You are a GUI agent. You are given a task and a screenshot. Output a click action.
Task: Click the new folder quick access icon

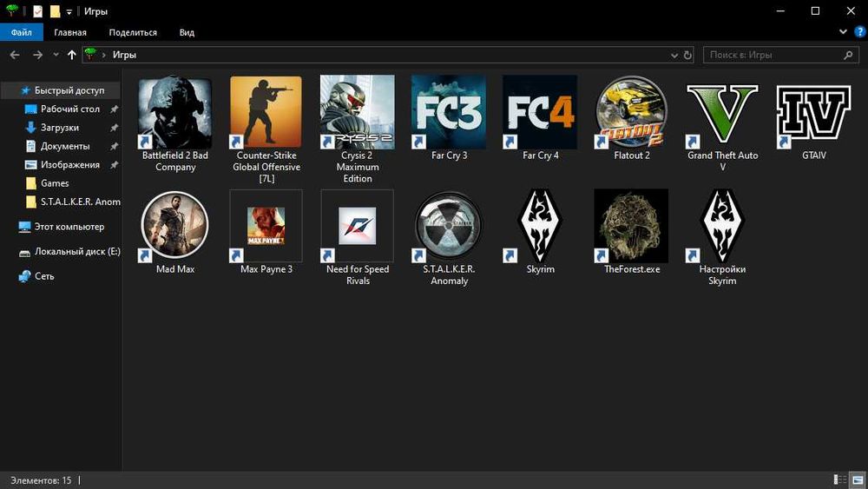point(55,11)
